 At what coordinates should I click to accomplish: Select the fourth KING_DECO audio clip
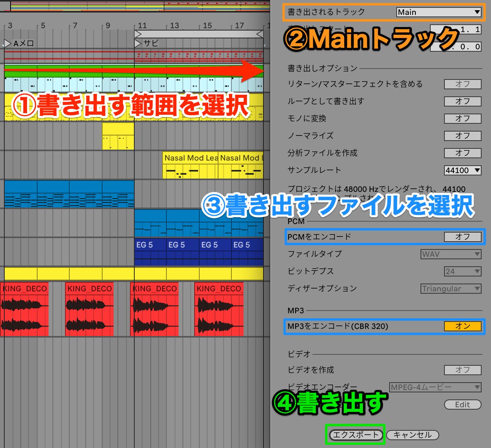pyautogui.click(x=219, y=309)
